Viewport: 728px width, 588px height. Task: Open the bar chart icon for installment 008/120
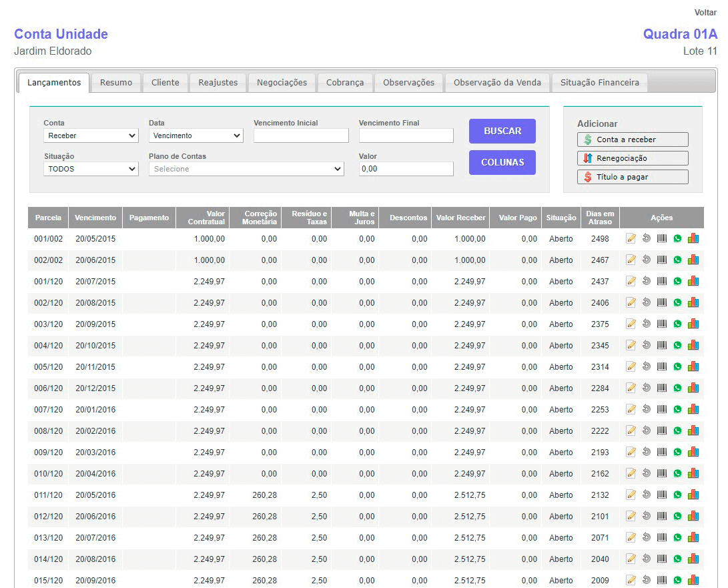[x=693, y=430]
